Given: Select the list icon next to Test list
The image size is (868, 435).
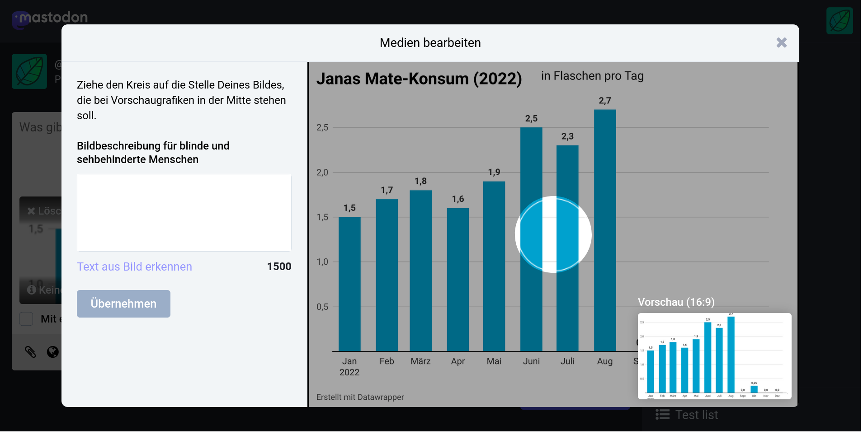Looking at the screenshot, I should 663,415.
